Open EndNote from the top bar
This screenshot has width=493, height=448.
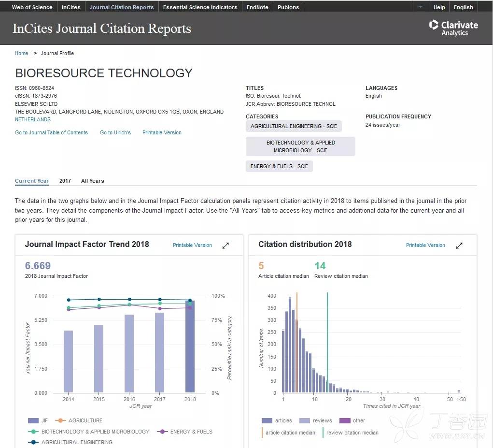pos(257,7)
